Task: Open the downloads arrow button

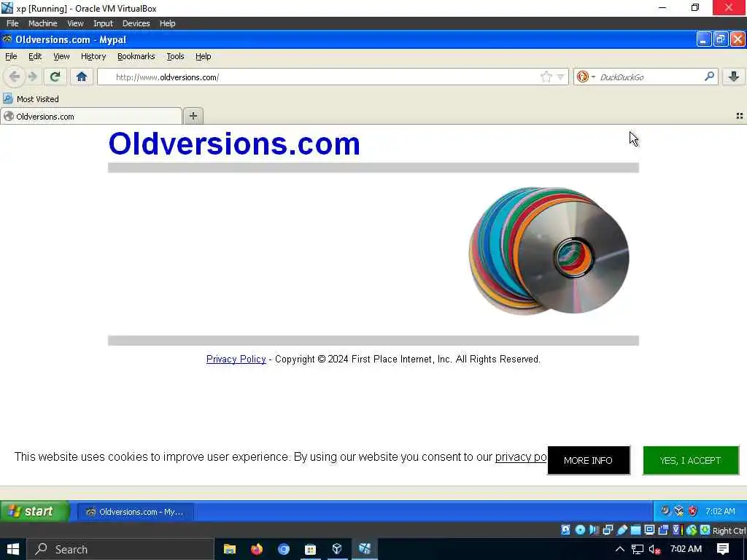Action: pos(734,77)
